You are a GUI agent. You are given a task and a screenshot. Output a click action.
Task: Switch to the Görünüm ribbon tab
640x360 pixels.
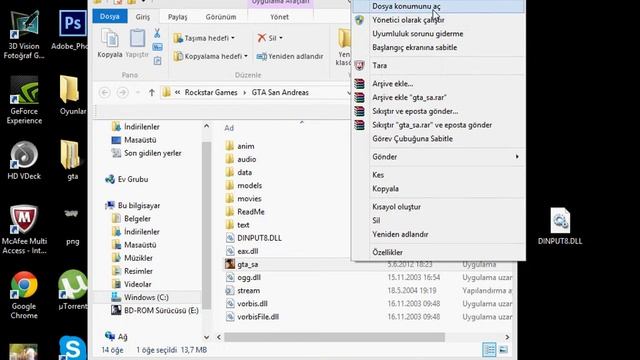coord(221,17)
